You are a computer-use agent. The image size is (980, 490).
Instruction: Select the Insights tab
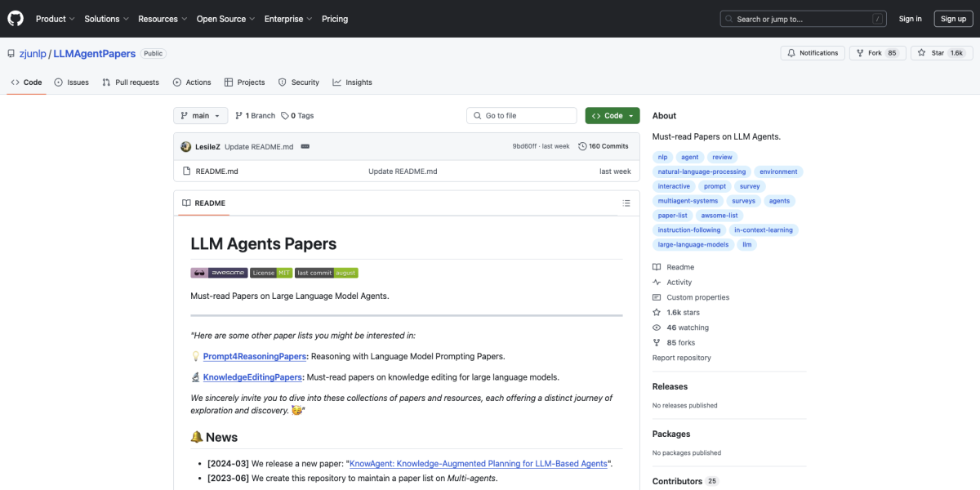pyautogui.click(x=352, y=82)
